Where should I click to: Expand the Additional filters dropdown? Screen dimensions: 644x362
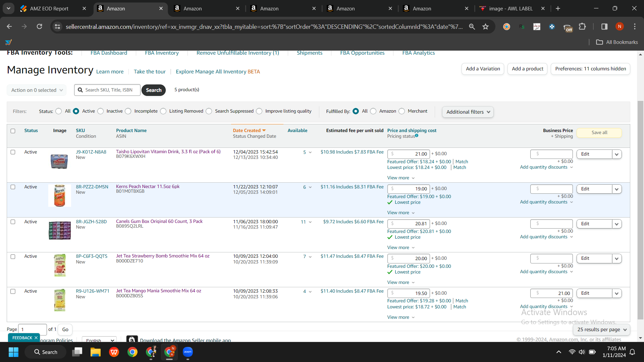click(468, 112)
